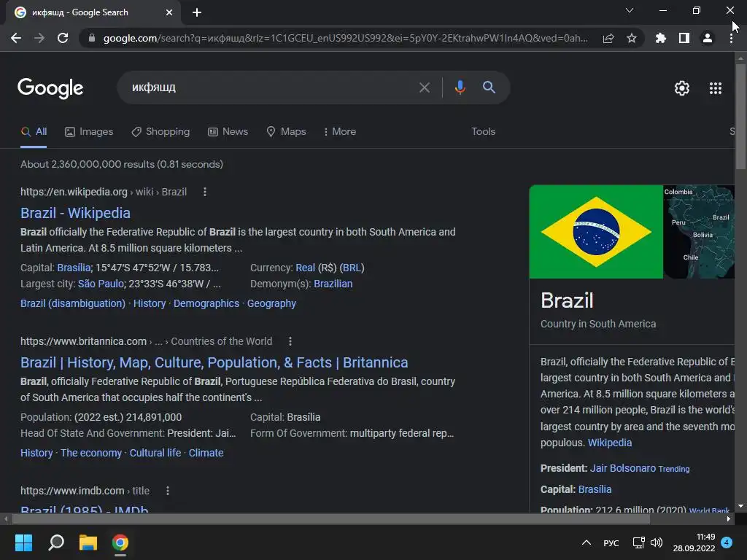Open the Google apps grid
The height and width of the screenshot is (560, 747).
click(x=716, y=88)
